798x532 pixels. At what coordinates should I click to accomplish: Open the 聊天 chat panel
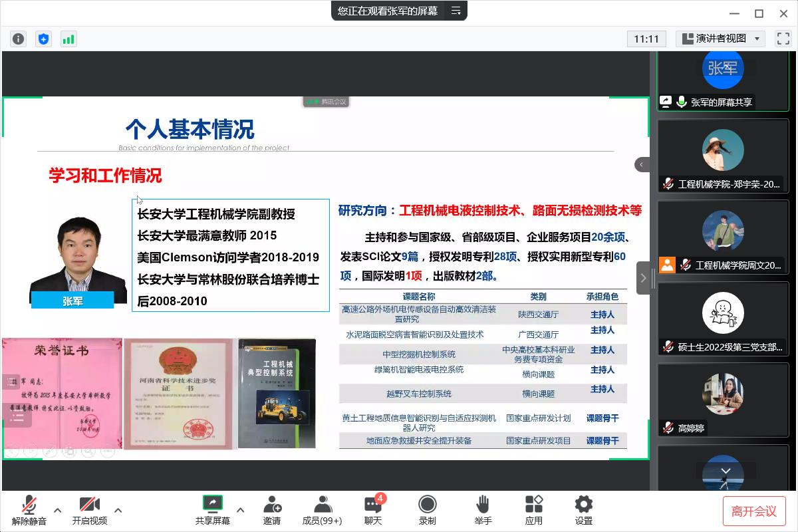coord(373,509)
